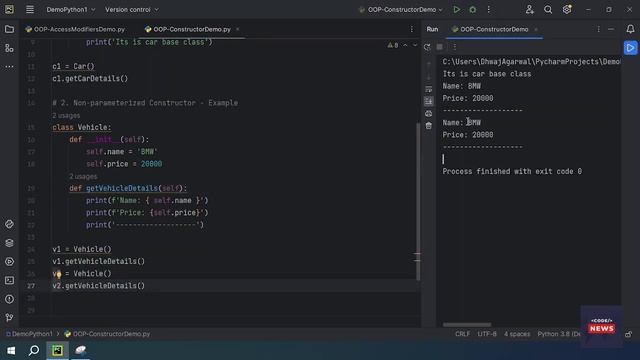Go to previous highlighted problem arrow

tap(405, 45)
